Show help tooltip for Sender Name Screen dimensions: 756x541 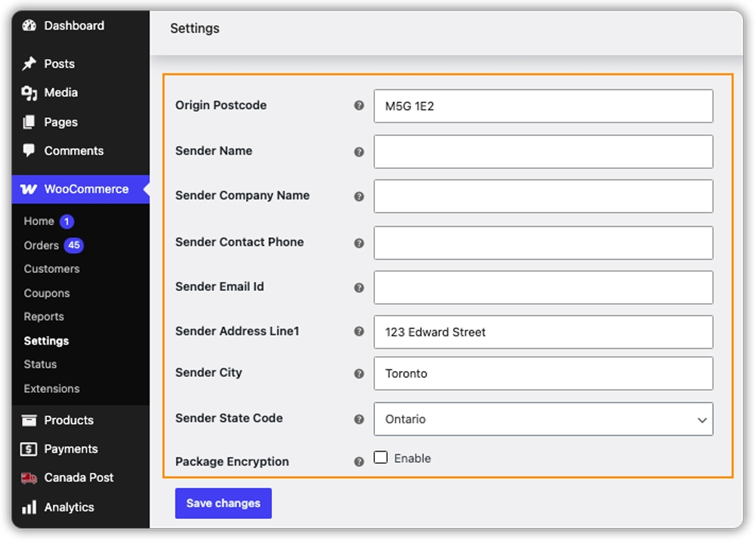tap(358, 152)
